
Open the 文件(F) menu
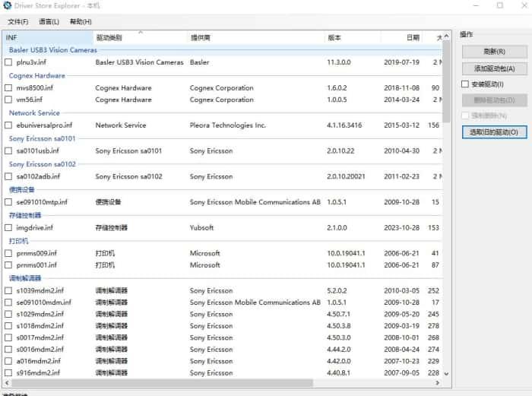tap(18, 21)
